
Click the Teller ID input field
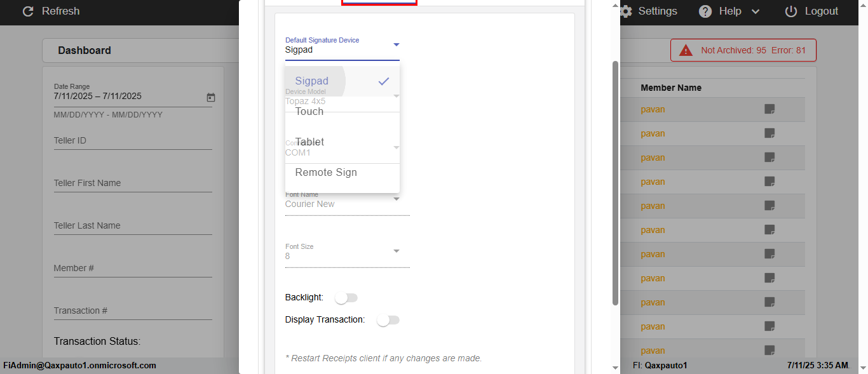point(132,141)
